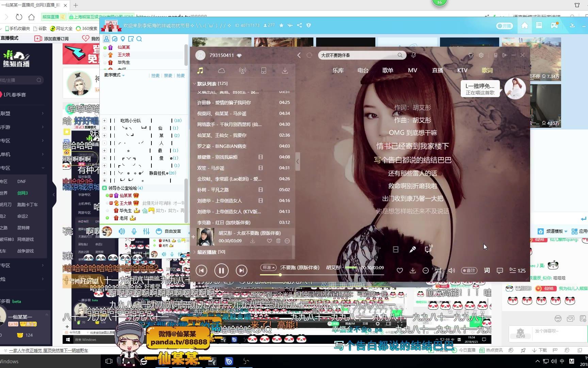
Task: Click the MV icon beside 蔡健雅 - 别找我麻烦
Action: point(261,157)
